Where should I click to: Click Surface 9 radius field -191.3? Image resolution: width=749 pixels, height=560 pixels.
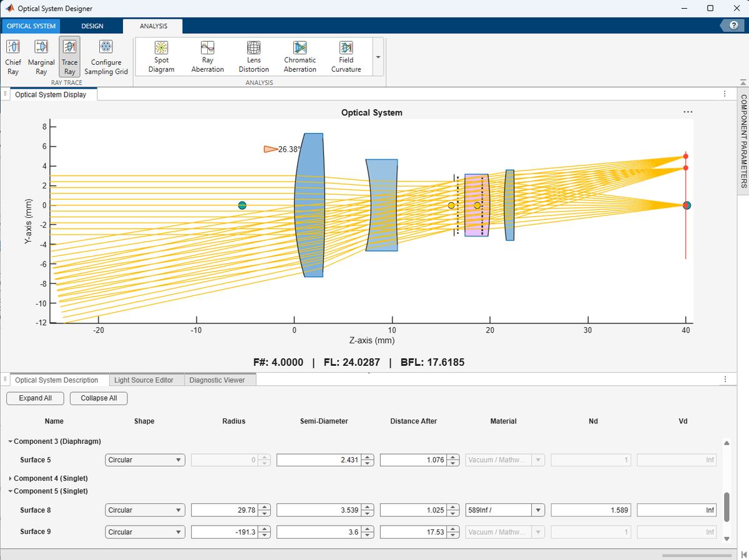(x=225, y=532)
